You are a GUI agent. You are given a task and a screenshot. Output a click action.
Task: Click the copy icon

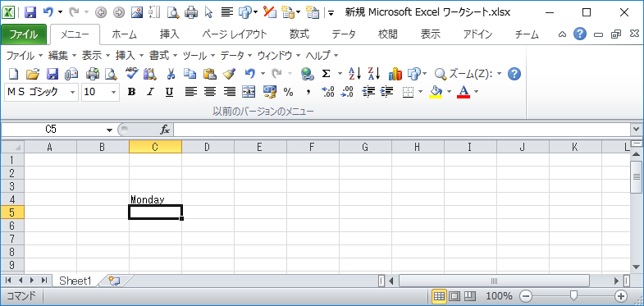(190, 74)
